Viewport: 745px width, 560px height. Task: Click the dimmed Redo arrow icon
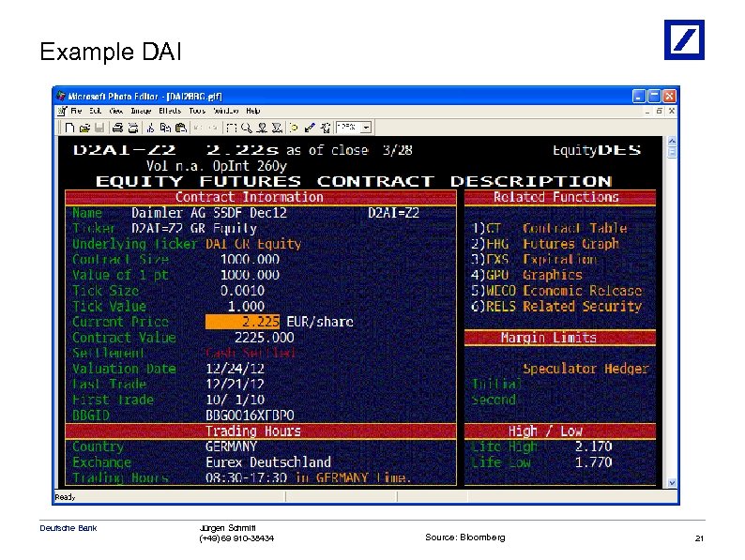(213, 128)
